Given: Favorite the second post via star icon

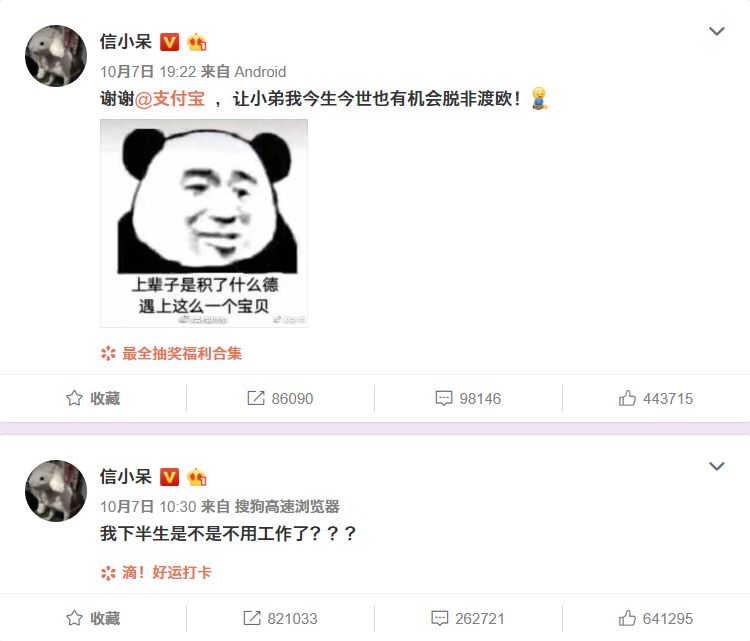Looking at the screenshot, I should coord(93,618).
